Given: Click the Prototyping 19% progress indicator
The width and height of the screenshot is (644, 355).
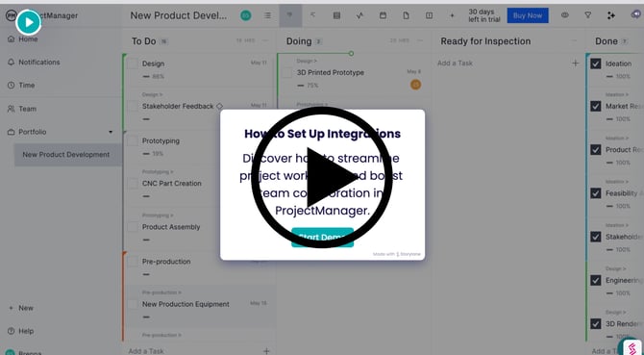Looking at the screenshot, I should click(x=153, y=154).
